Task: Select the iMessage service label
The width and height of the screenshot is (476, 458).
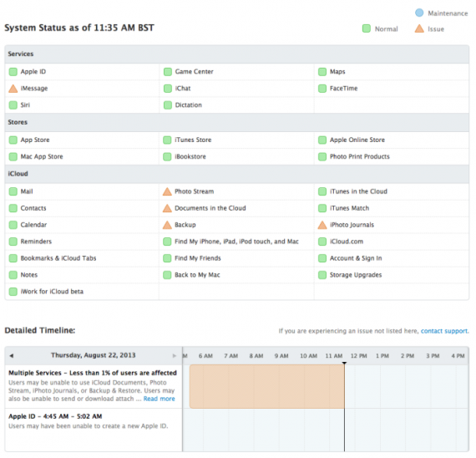Action: coord(34,89)
